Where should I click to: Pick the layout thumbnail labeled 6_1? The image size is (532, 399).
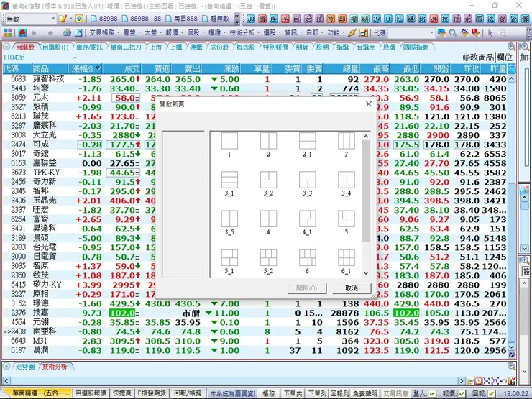pos(347,262)
